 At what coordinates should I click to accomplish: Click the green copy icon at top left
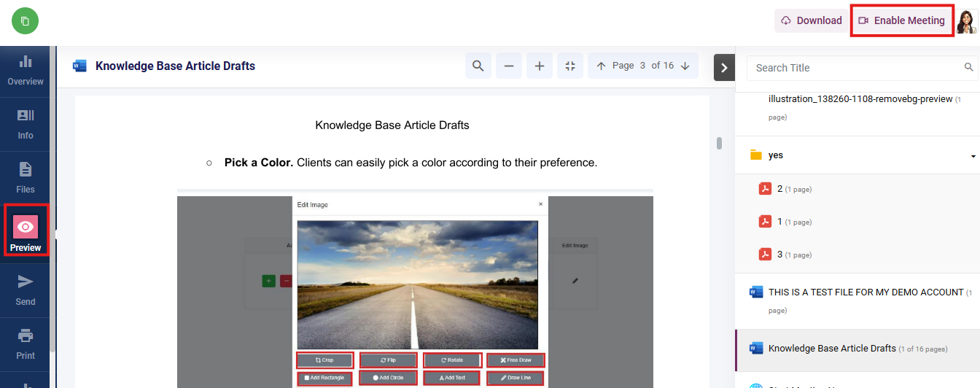point(25,21)
